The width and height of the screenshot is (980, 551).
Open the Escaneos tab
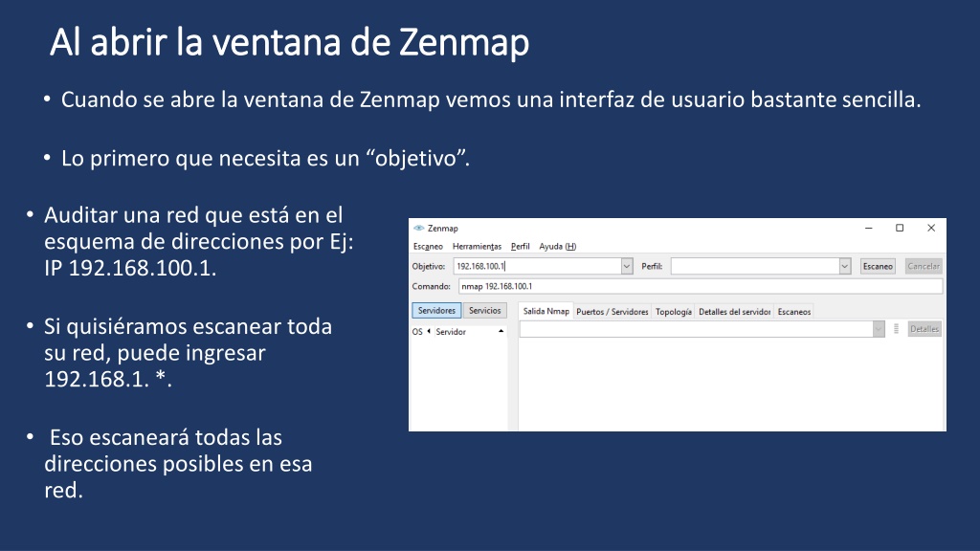(x=793, y=312)
